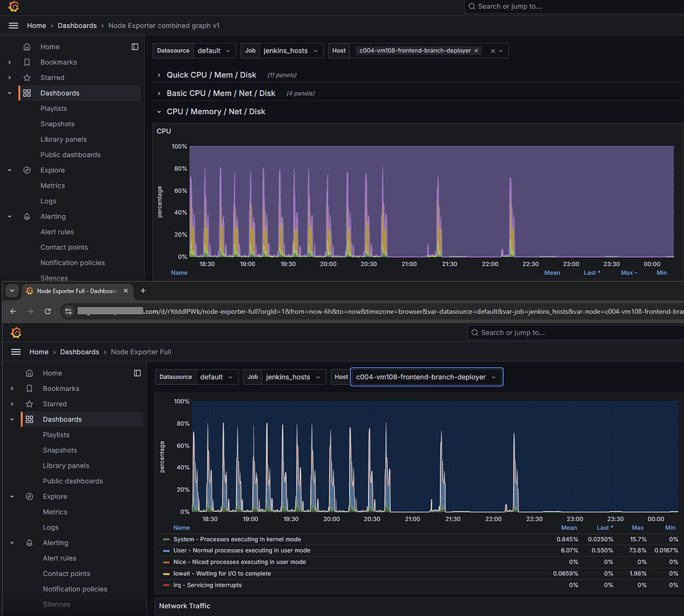Click the red Irq series color swatch

166,585
